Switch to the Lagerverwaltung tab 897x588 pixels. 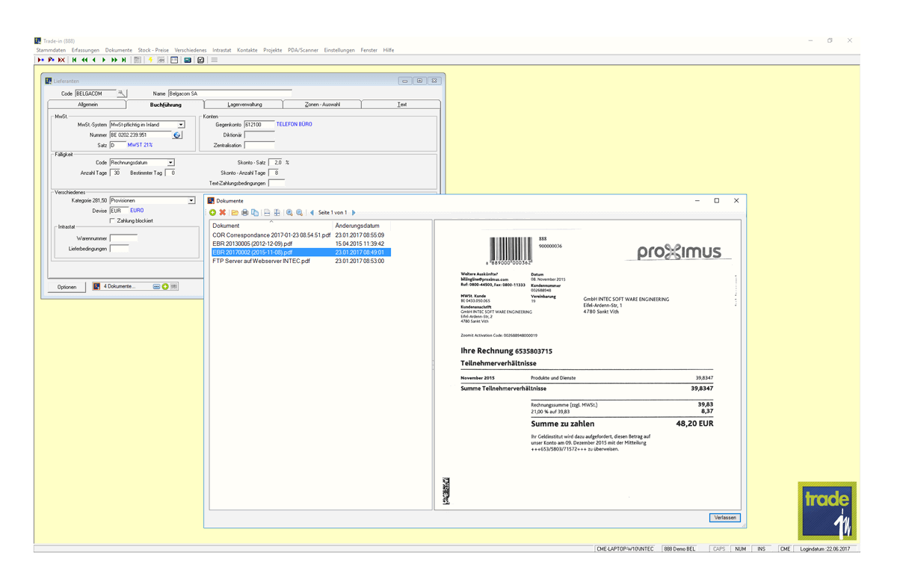[x=244, y=105]
